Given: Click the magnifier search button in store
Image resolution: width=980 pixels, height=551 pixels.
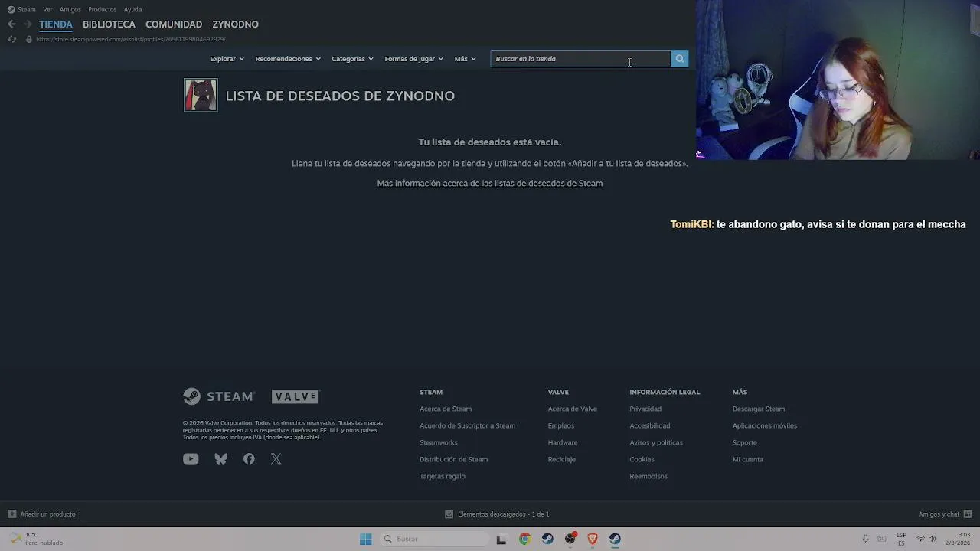Looking at the screenshot, I should [x=679, y=59].
